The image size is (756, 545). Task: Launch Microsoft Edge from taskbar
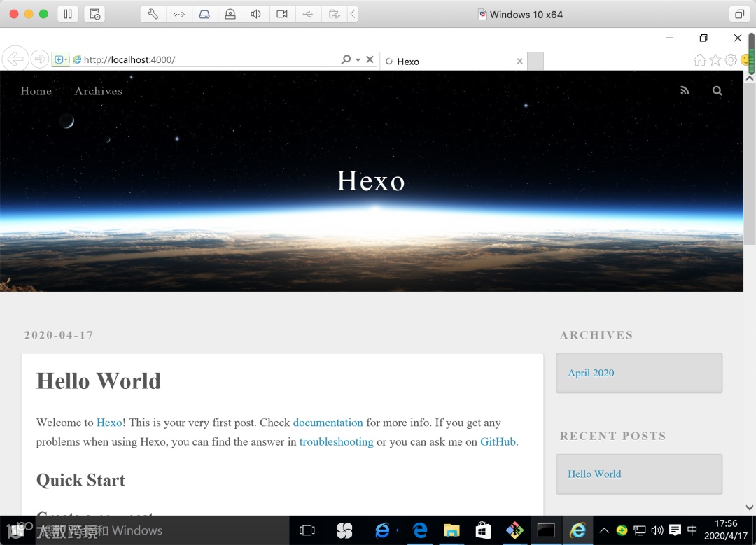coord(420,530)
